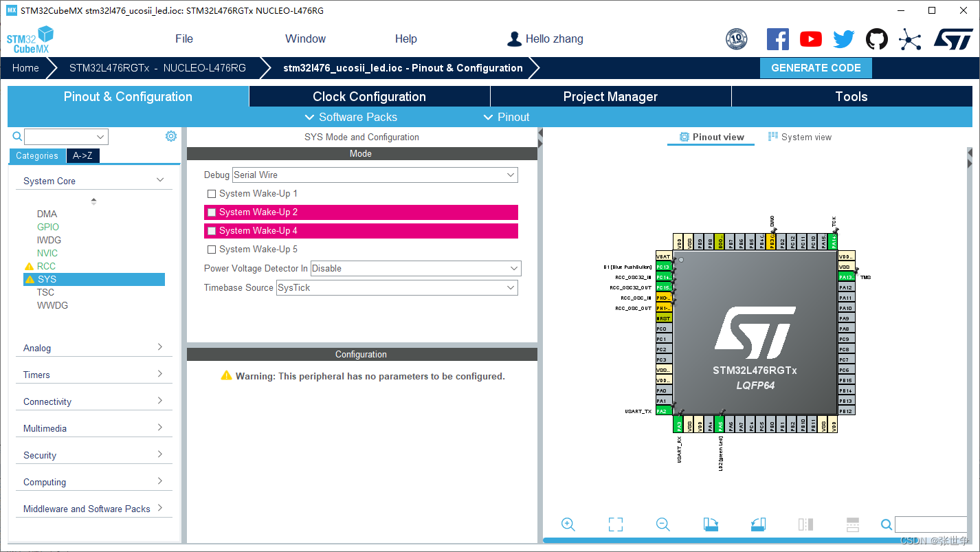Expand the Timers category

94,375
